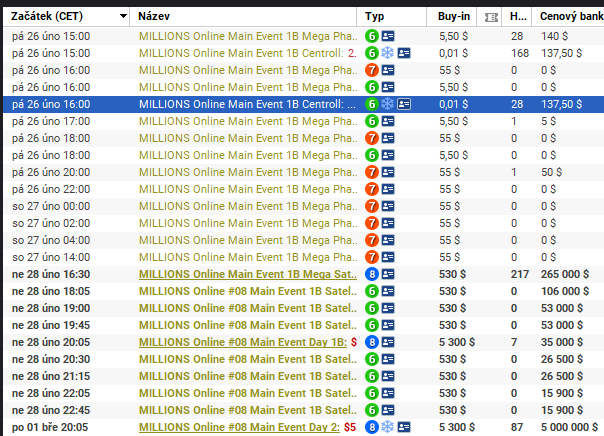Click prize pool '5 $' in pá 17:00 row

click(549, 121)
